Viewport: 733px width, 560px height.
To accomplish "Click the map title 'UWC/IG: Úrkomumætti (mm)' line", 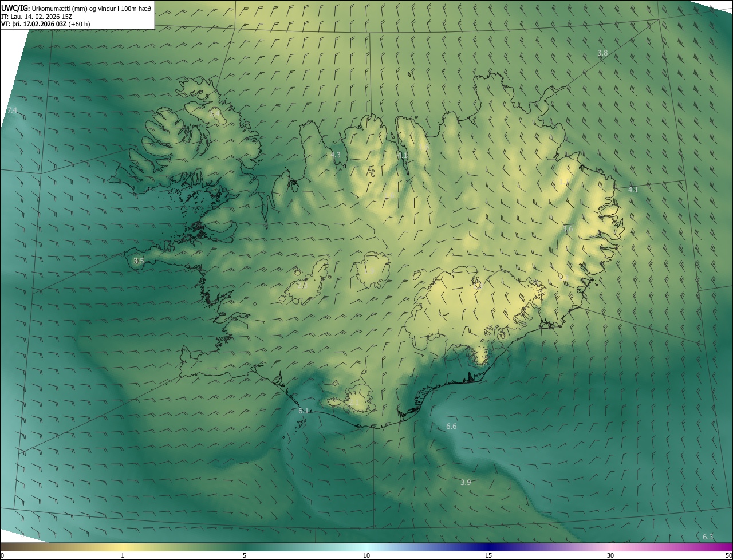I will point(76,7).
